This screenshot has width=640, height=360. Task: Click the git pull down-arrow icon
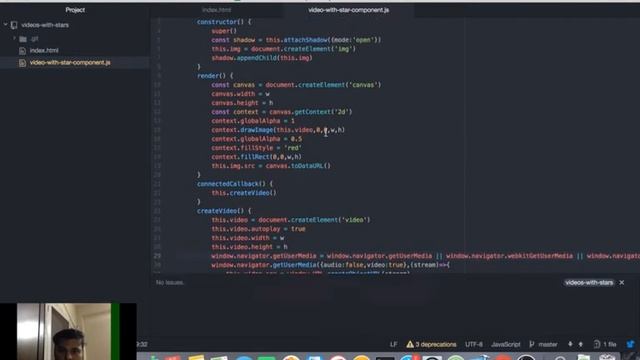[570, 344]
